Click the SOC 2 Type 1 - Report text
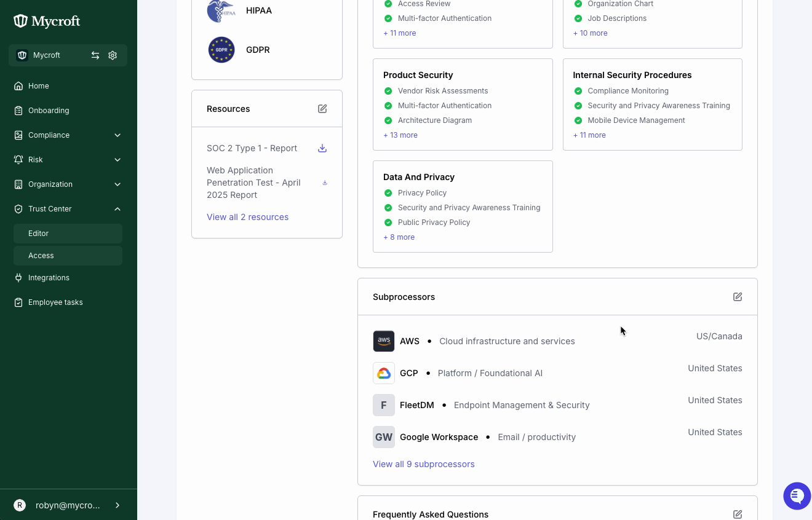Screen dimensions: 812x520 pyautogui.click(x=252, y=148)
